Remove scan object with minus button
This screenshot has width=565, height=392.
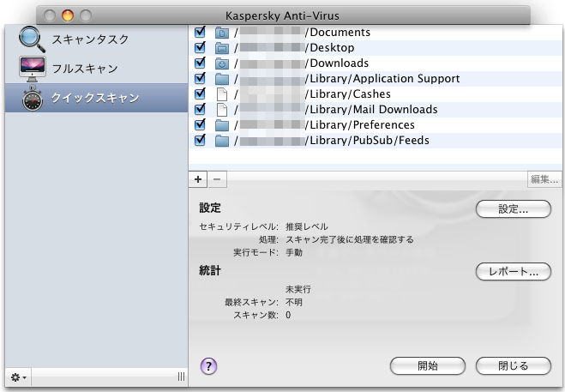tap(217, 179)
